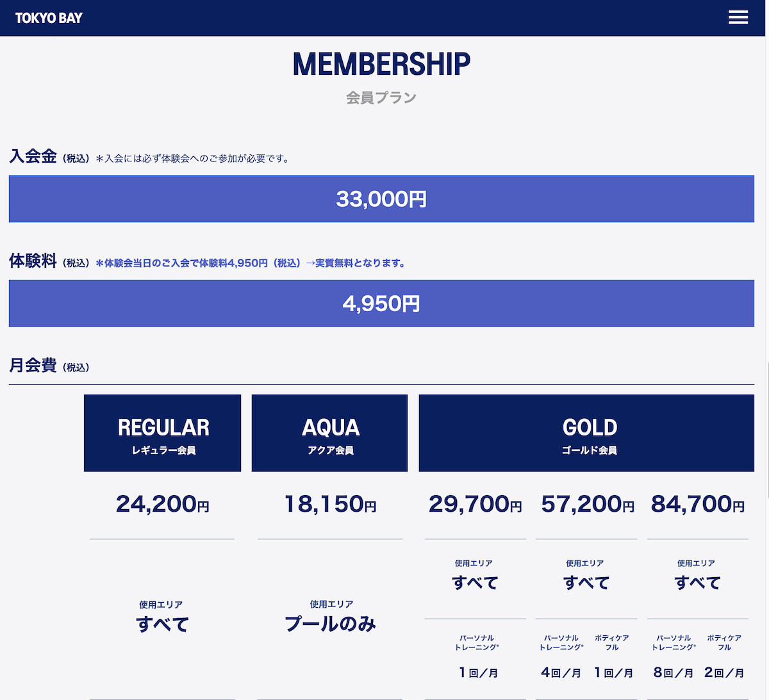Click the 入会金 section heading
The image size is (769, 700).
pyautogui.click(x=33, y=156)
